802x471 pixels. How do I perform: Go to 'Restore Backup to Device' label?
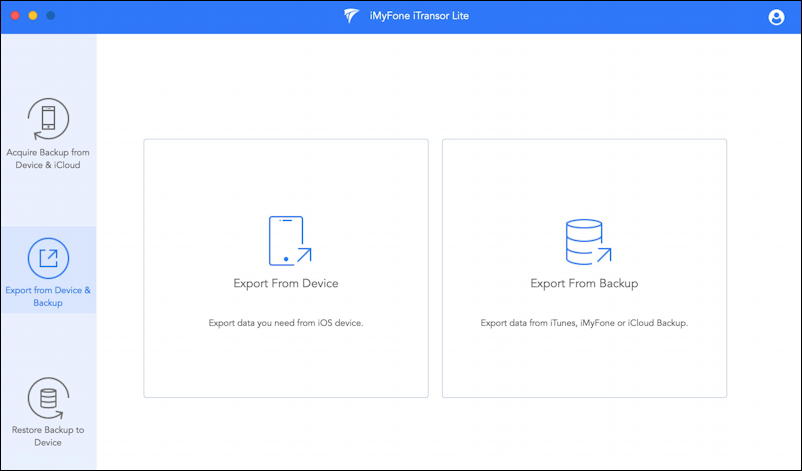click(x=48, y=436)
